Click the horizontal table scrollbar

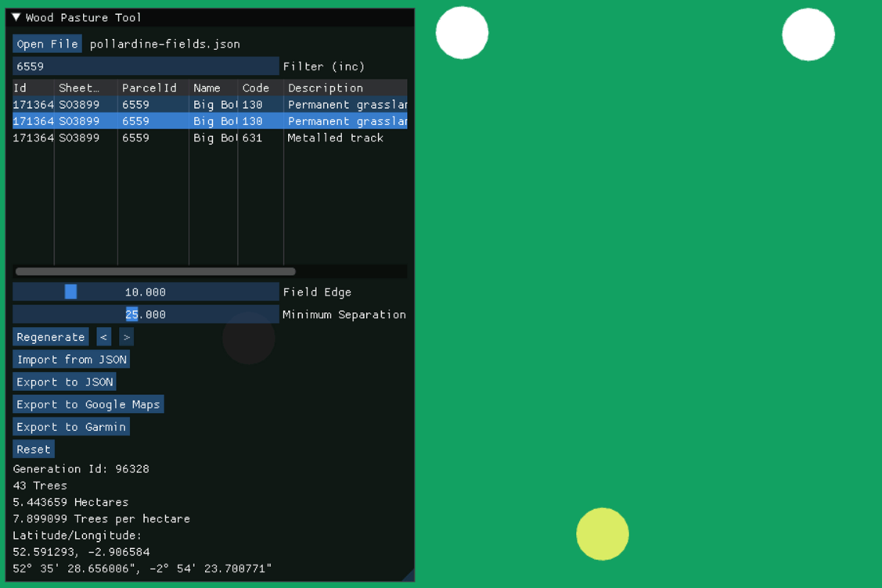coord(155,272)
